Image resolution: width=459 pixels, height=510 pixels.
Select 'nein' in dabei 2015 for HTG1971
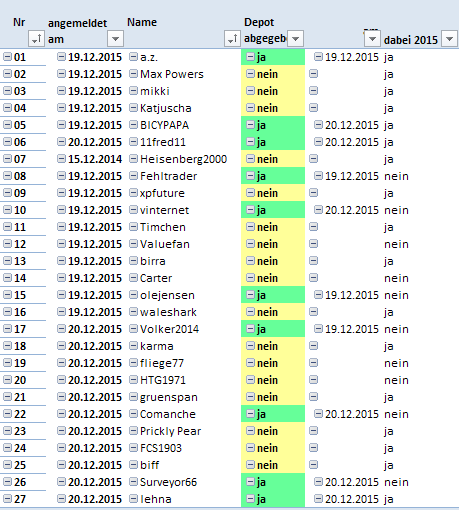[396, 380]
